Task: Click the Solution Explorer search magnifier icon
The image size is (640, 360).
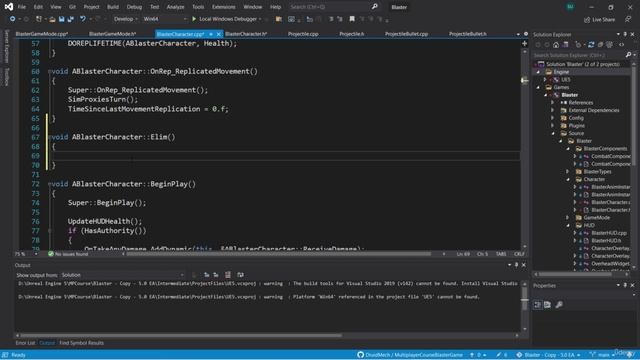Action: [x=628, y=55]
